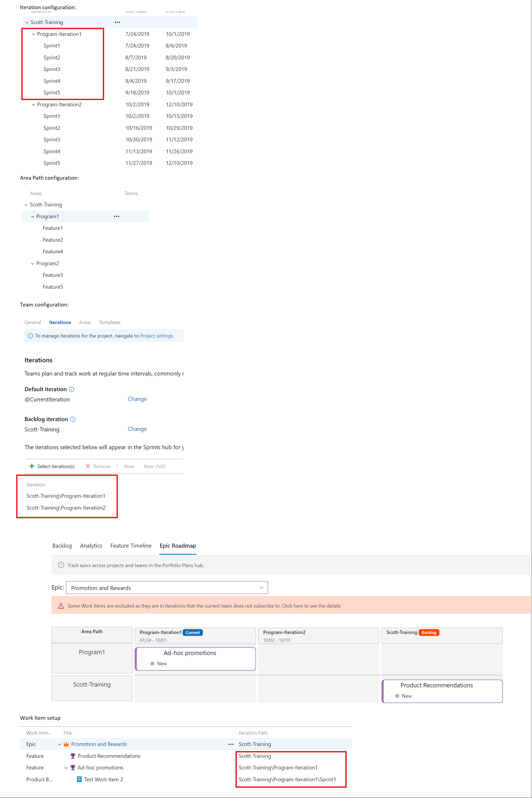Select the Scott-Training\Program-Iteration2 iteration row
This screenshot has width=532, height=798.
tap(66, 508)
